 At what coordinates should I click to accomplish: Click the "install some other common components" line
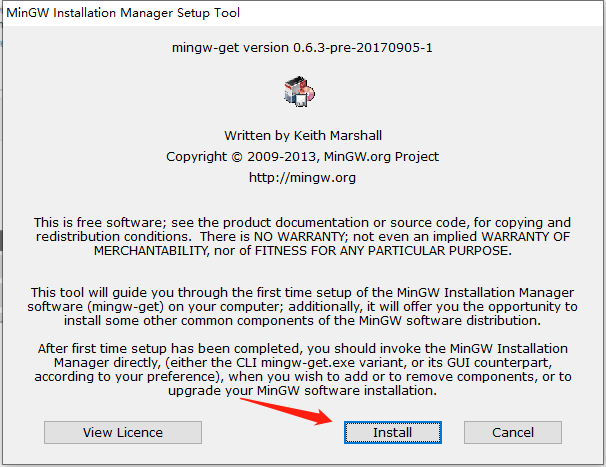(302, 320)
